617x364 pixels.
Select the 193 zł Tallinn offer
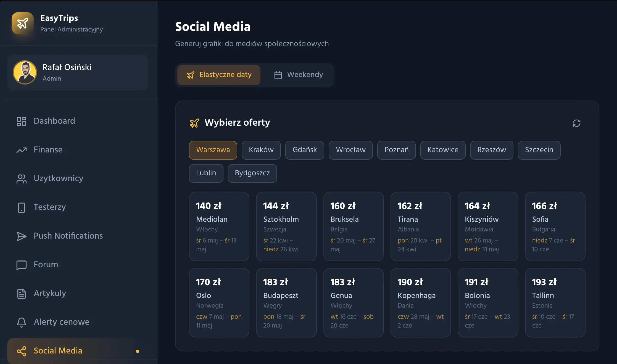555,302
